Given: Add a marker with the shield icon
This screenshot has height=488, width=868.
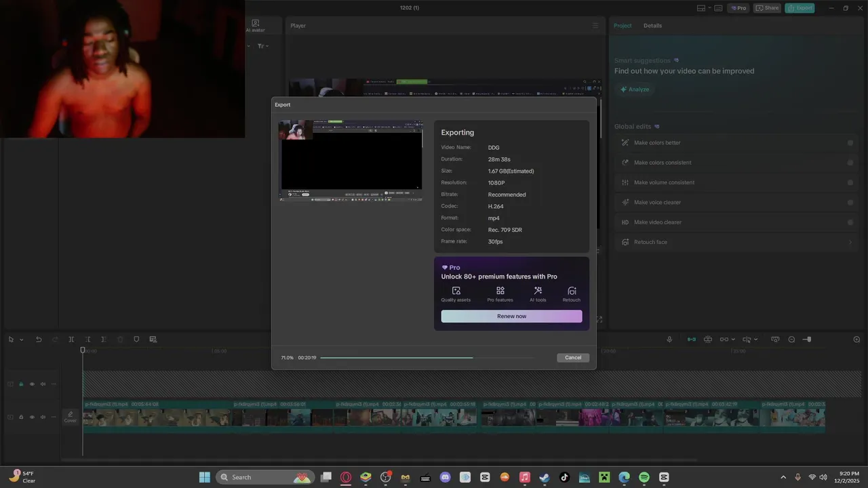Looking at the screenshot, I should 136,340.
